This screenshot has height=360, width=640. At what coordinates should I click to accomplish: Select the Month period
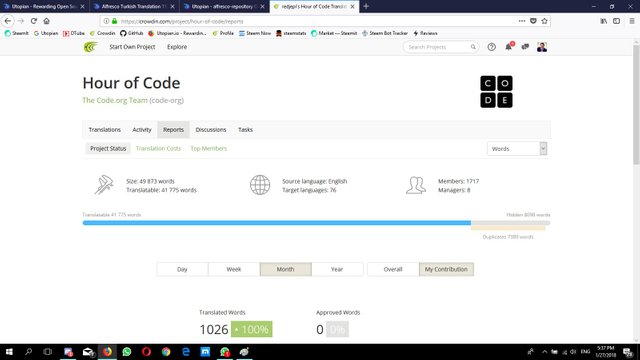[285, 269]
